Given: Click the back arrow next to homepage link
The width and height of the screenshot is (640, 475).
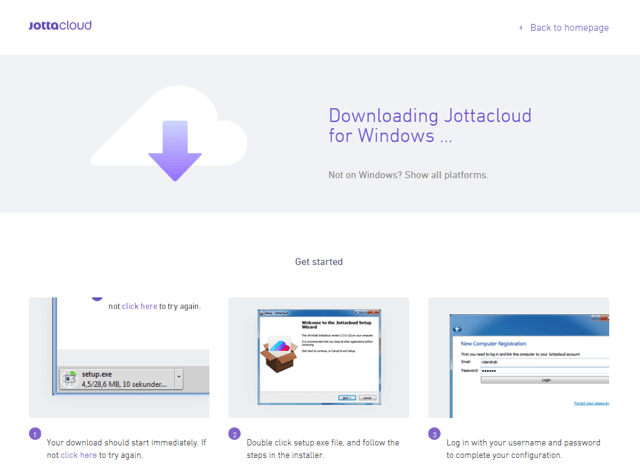Looking at the screenshot, I should point(520,28).
